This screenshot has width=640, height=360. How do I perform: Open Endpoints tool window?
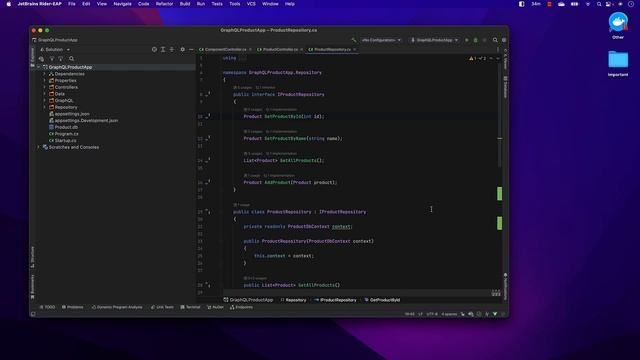(241, 307)
